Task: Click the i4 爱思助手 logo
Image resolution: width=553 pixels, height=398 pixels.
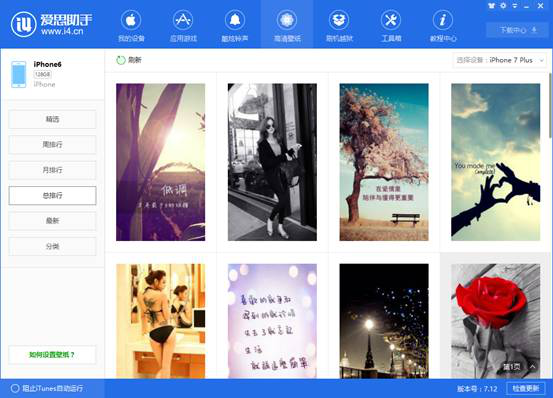Action: pyautogui.click(x=51, y=24)
